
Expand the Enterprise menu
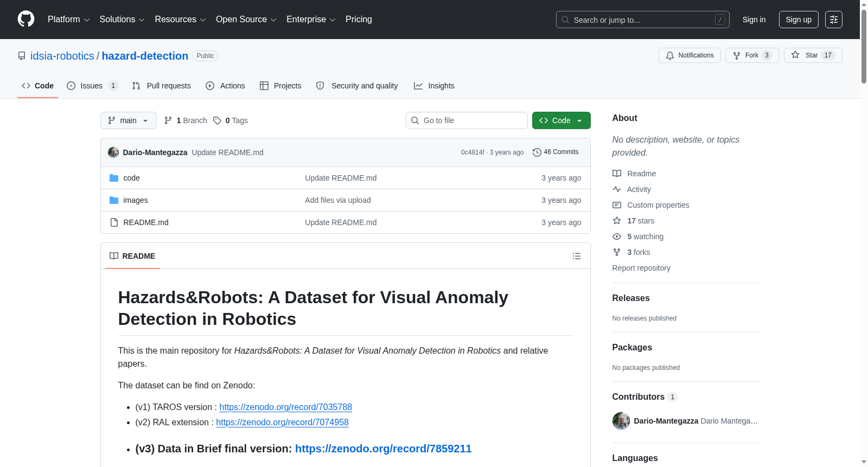[x=311, y=20]
